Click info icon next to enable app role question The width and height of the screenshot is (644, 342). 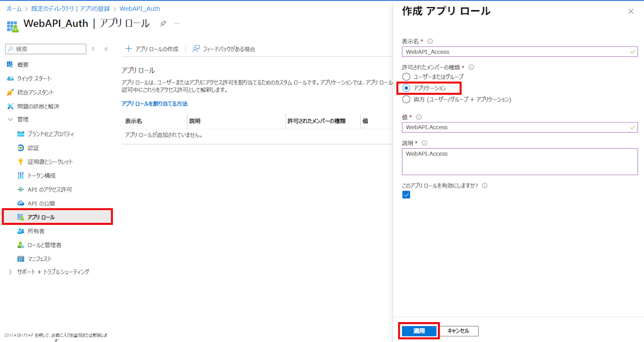(484, 185)
